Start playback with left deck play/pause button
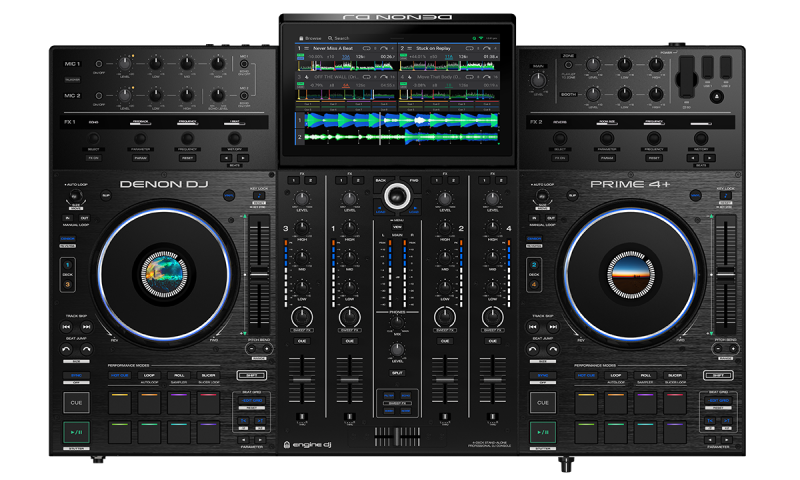 (76, 432)
